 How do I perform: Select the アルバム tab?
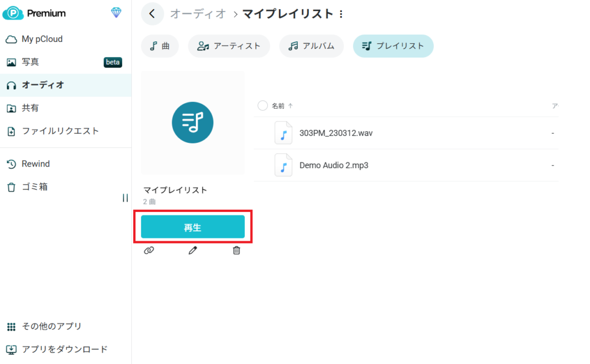[x=311, y=46]
